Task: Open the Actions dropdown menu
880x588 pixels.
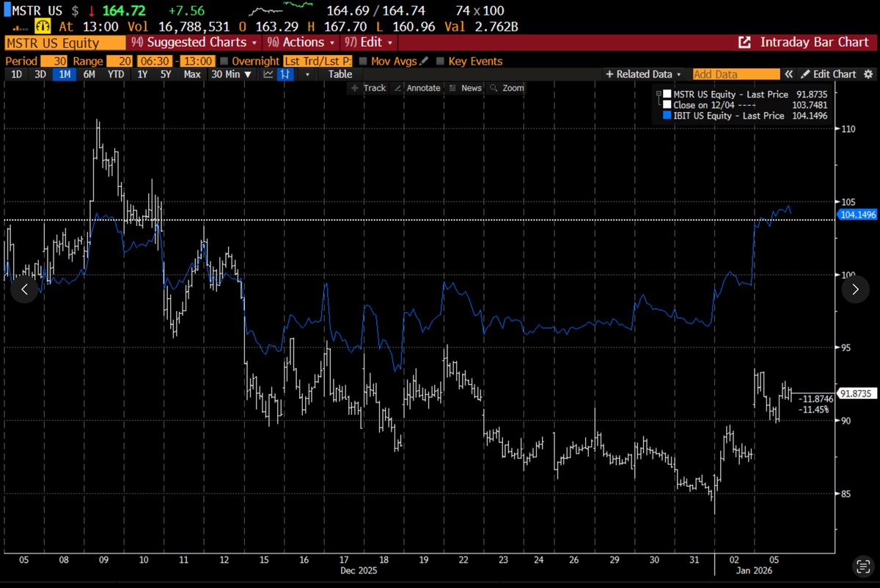Action: point(300,43)
